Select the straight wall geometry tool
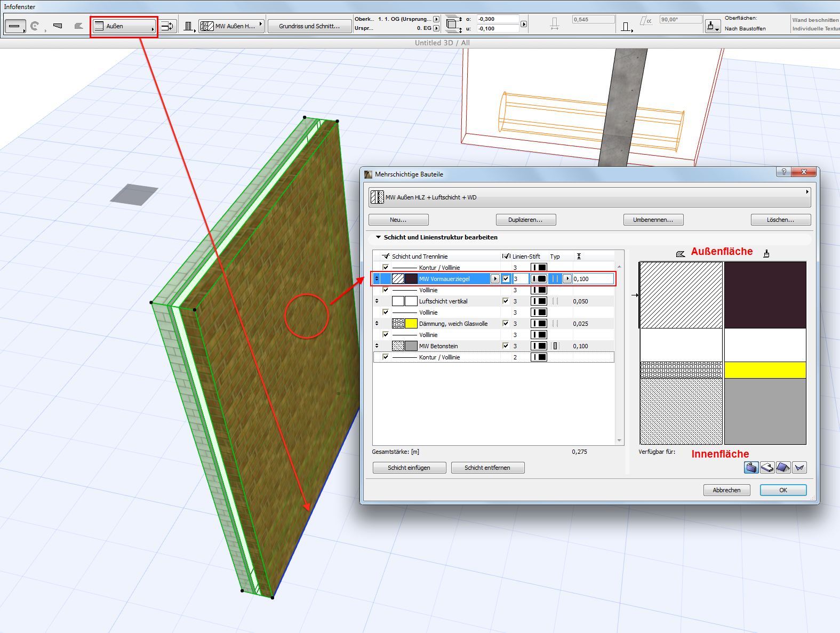 (x=15, y=26)
